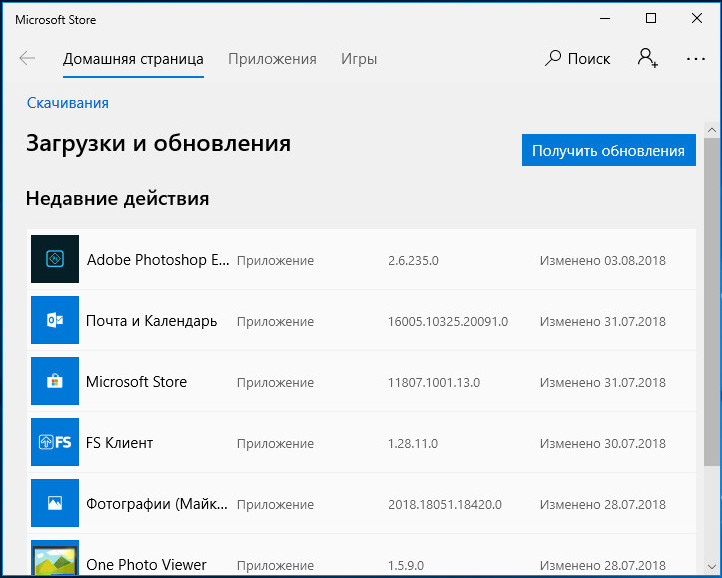Click version 1.5.9.0

click(406, 566)
